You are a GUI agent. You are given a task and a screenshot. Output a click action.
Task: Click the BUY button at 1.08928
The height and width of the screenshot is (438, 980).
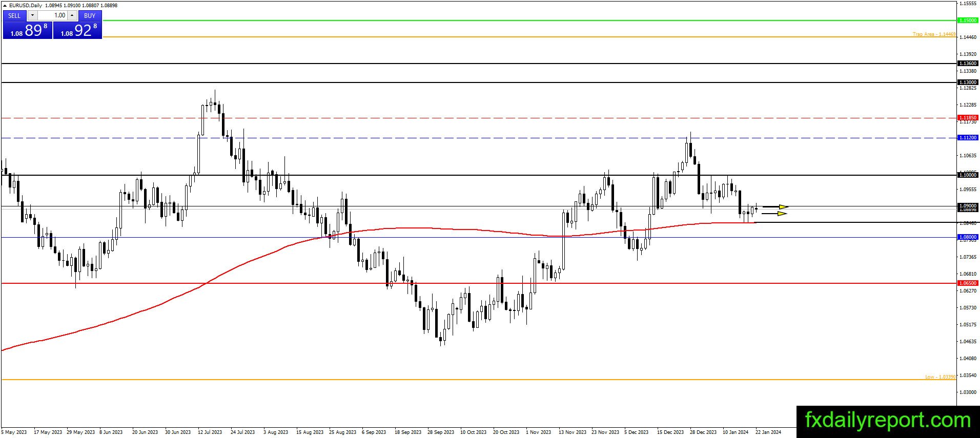(77, 25)
